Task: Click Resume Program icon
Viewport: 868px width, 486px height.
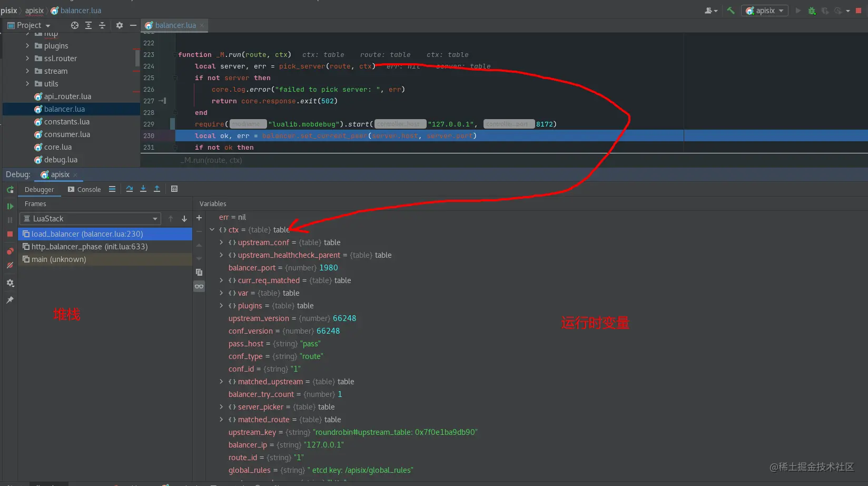Action: 10,206
